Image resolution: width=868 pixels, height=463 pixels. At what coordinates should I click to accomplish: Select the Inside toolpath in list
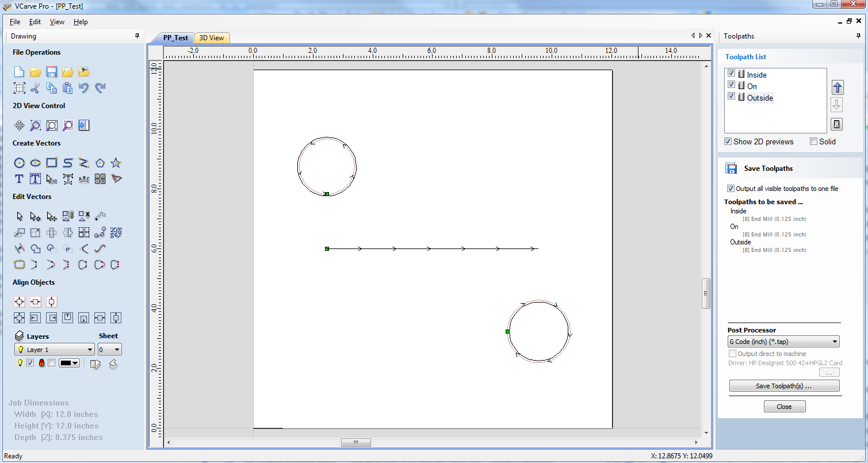(x=756, y=75)
